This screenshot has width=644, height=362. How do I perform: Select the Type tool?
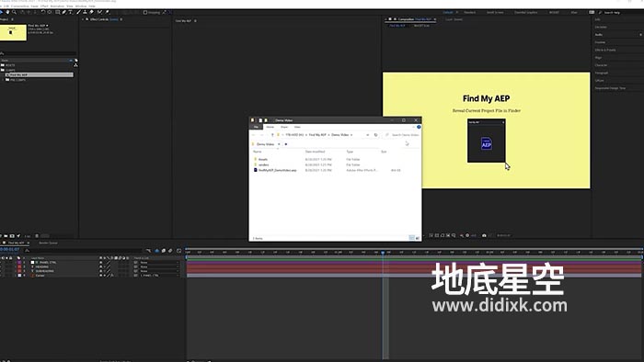coord(71,12)
